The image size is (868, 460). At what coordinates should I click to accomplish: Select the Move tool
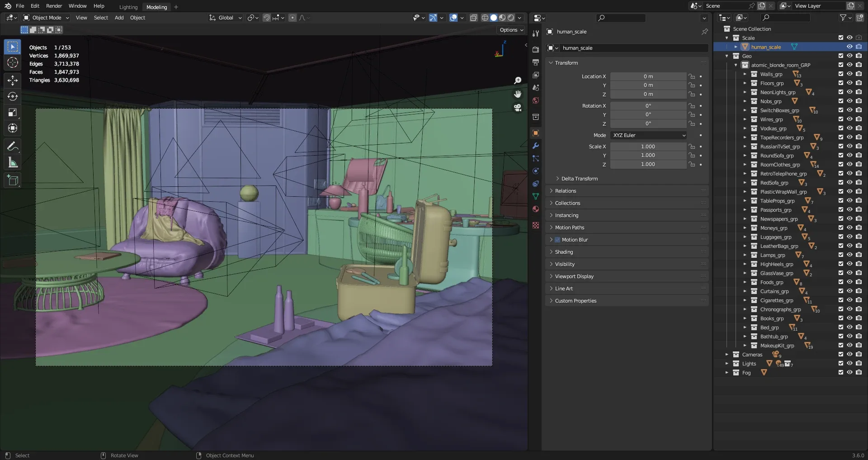pos(13,81)
